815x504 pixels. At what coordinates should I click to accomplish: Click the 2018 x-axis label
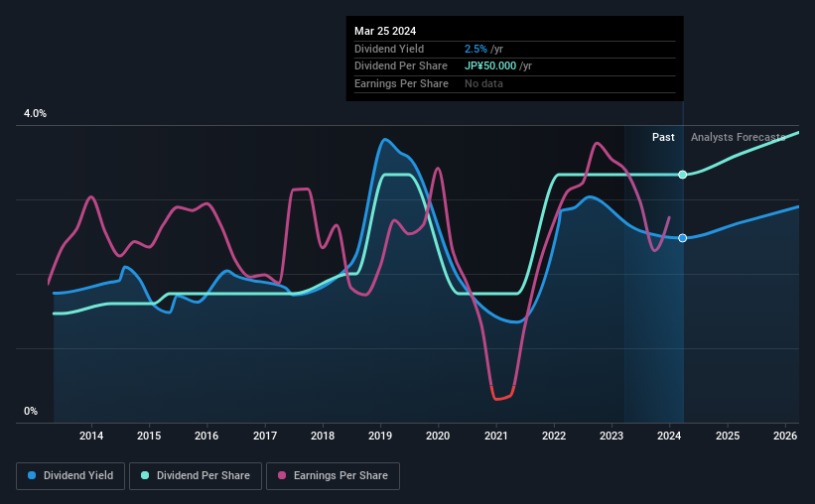click(323, 436)
